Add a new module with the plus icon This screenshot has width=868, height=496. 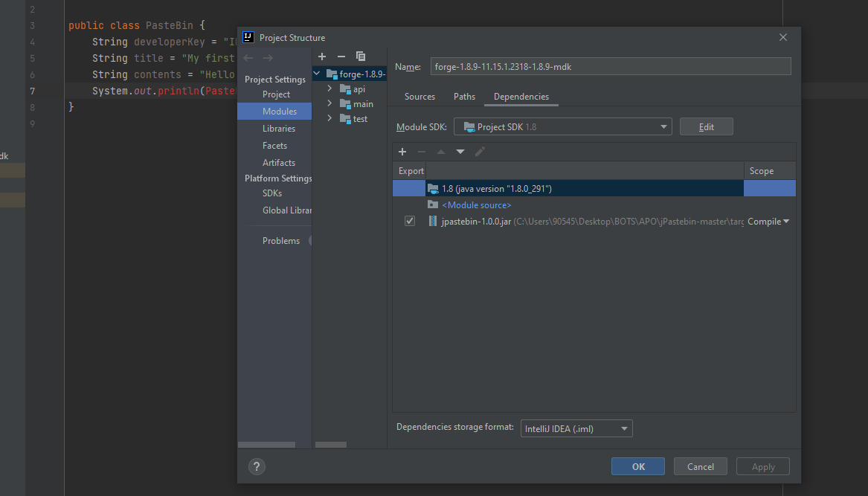(x=322, y=57)
